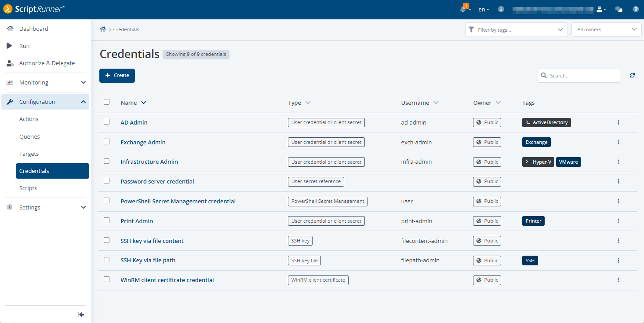Refresh the credentials list

[x=632, y=75]
